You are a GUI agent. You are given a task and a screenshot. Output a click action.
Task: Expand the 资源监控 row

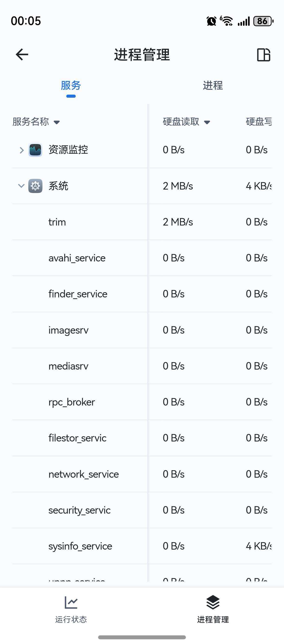(x=22, y=150)
